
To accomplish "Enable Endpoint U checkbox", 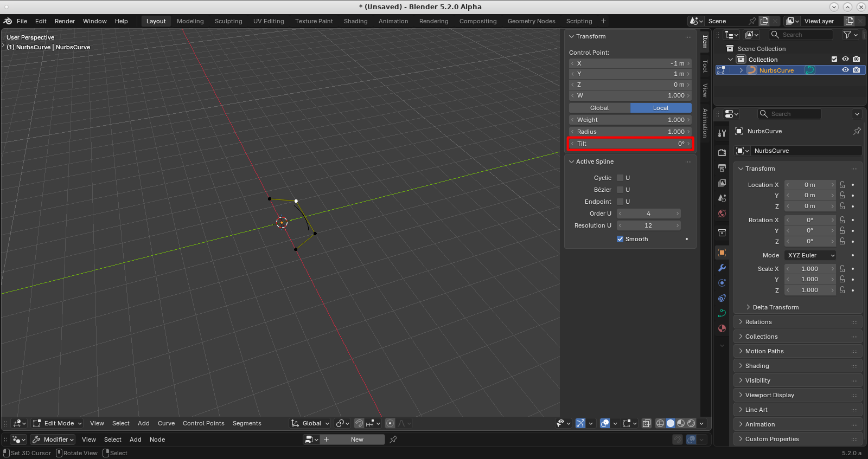I will tap(620, 202).
